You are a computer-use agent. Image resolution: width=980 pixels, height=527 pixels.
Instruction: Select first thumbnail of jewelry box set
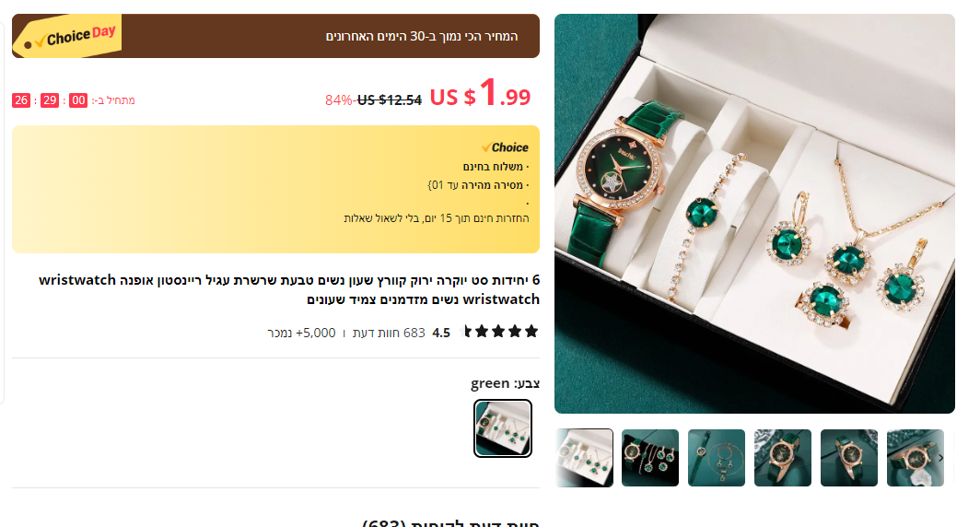pyautogui.click(x=584, y=458)
